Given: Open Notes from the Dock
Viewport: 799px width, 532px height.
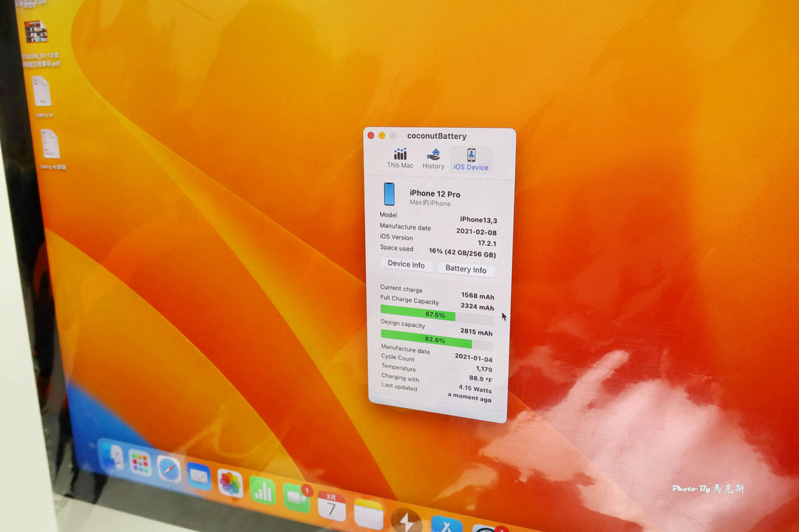Looking at the screenshot, I should [368, 513].
